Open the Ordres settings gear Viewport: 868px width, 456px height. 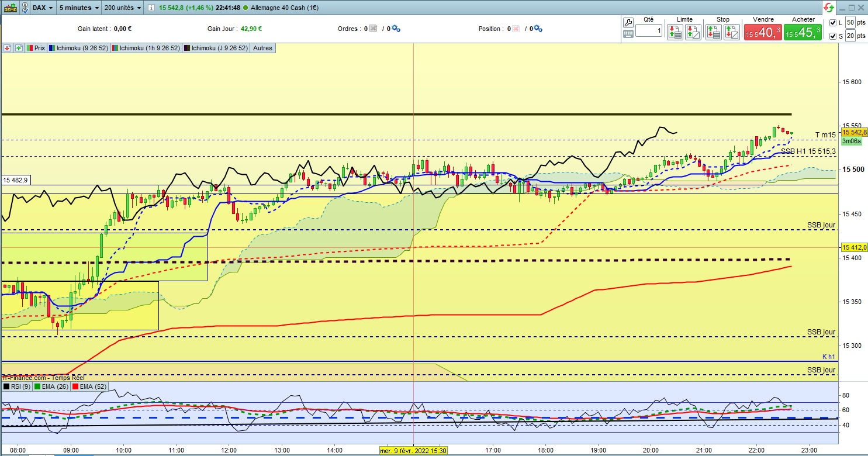tap(395, 29)
